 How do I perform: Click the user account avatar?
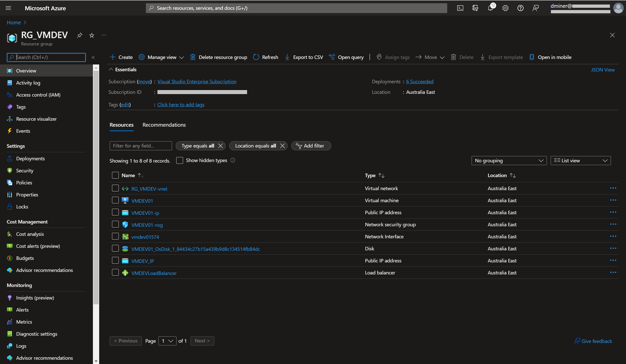click(618, 8)
